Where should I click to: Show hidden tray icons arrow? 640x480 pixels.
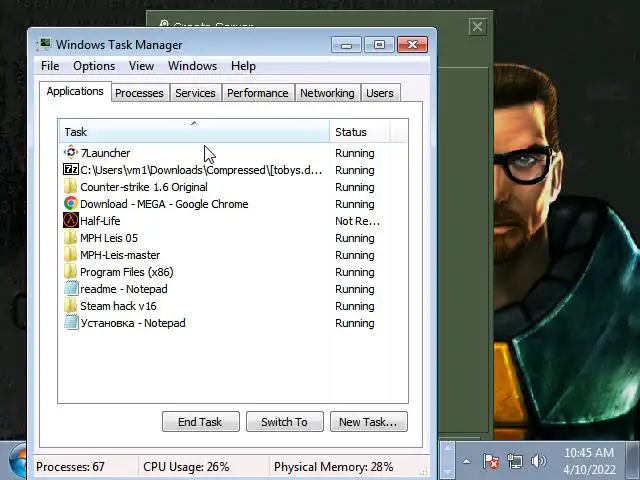click(x=467, y=462)
